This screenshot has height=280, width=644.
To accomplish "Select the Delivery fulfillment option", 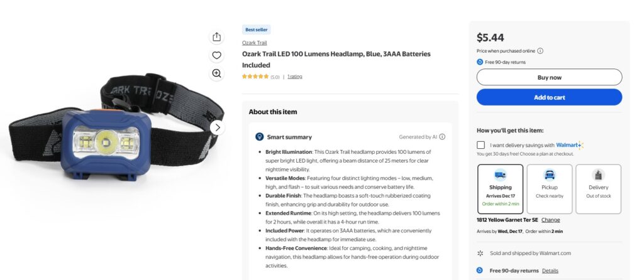I will 599,189.
